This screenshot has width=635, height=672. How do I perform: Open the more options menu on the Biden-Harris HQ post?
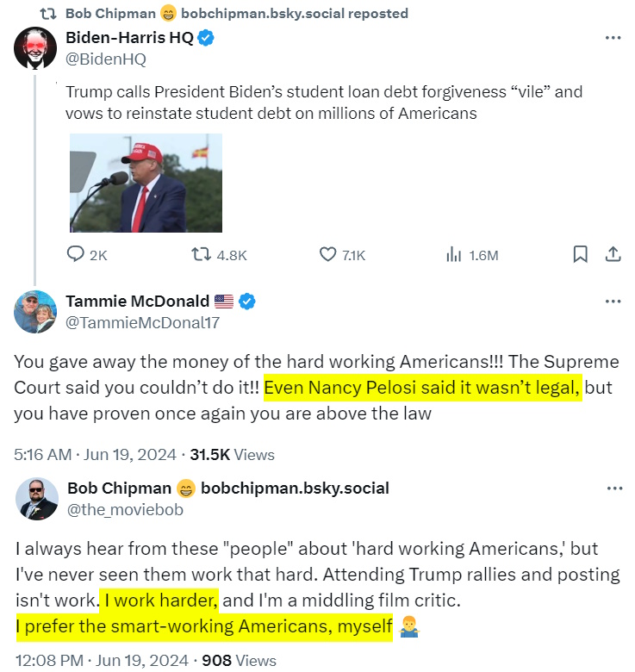[x=613, y=38]
